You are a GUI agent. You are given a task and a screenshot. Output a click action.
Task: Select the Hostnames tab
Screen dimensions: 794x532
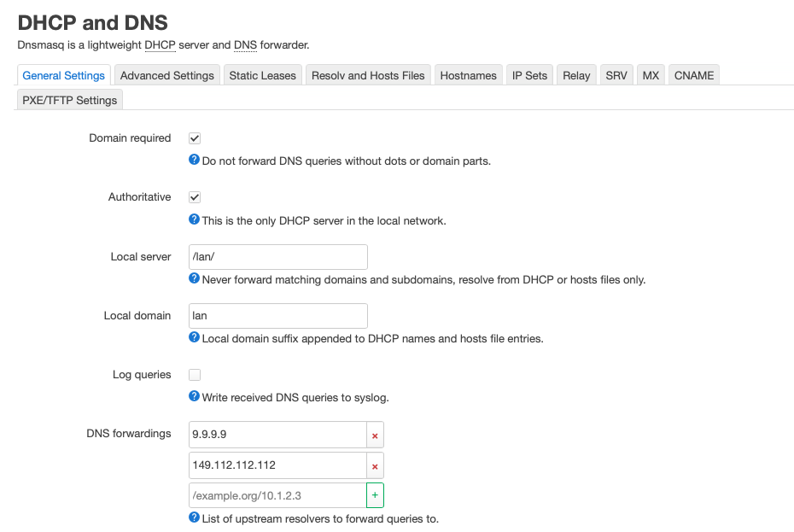tap(468, 75)
